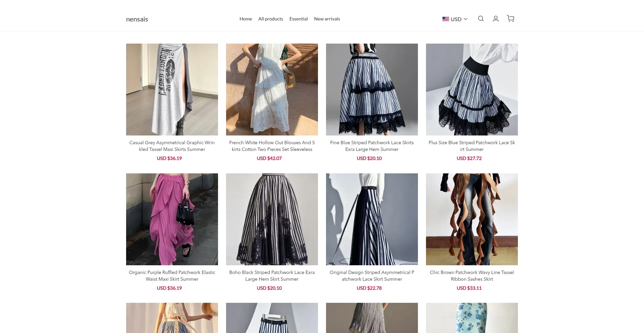Open Boho Black Striped Patchwork Lace title

[x=272, y=276]
